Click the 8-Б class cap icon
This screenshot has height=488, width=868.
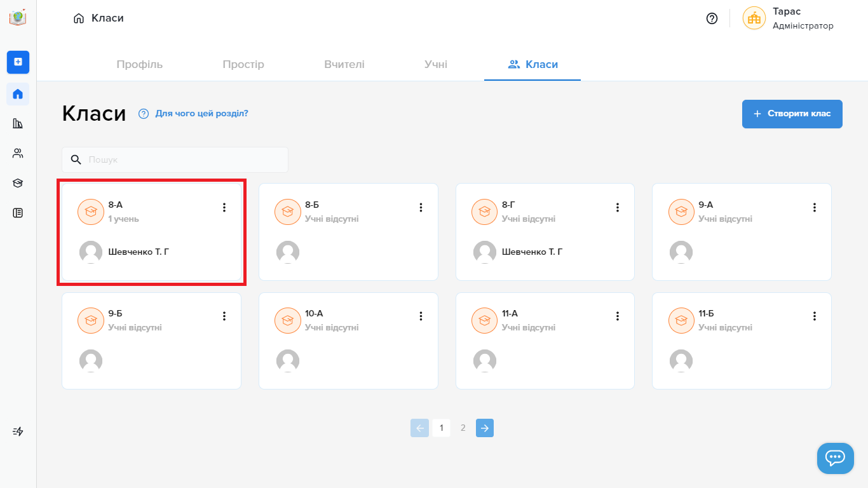[288, 212]
